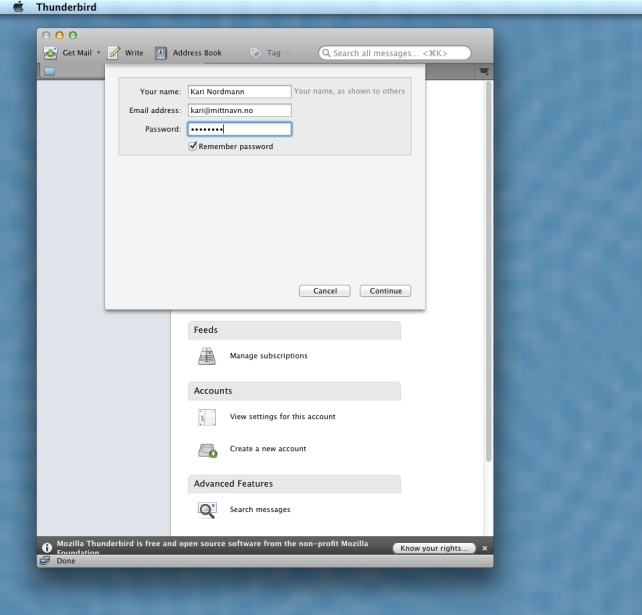The image size is (642, 615).
Task: Click the Password input field
Action: click(x=240, y=129)
